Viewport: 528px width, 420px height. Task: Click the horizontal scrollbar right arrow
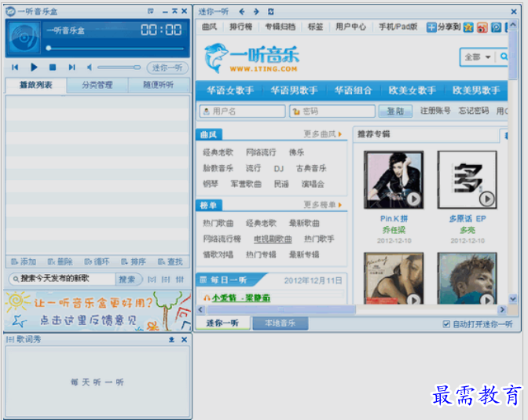point(502,309)
